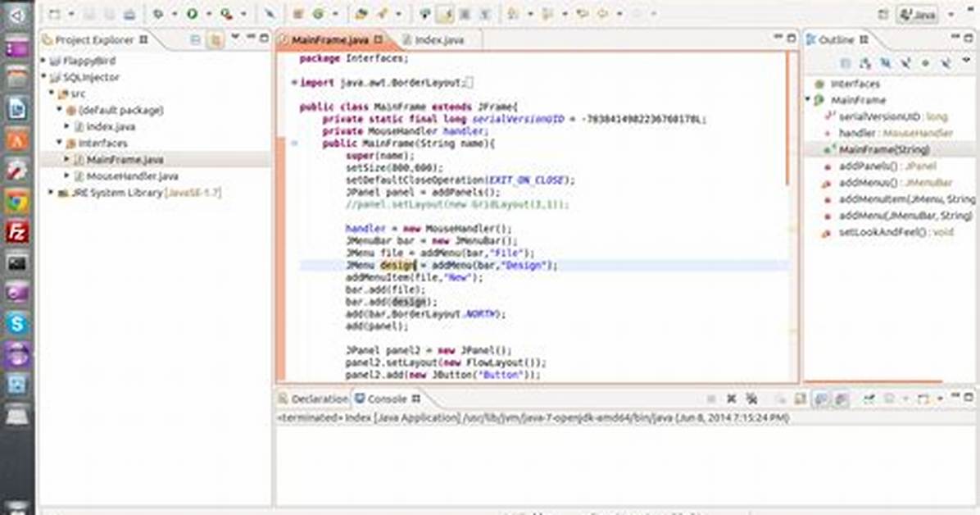Open Skype from the Ubuntu launcher
The height and width of the screenshot is (515, 980).
coord(17,324)
